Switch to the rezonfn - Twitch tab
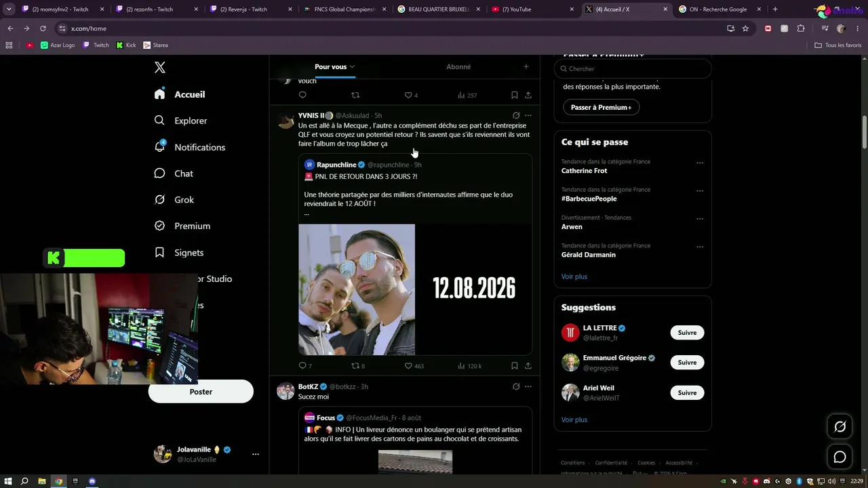 (155, 9)
